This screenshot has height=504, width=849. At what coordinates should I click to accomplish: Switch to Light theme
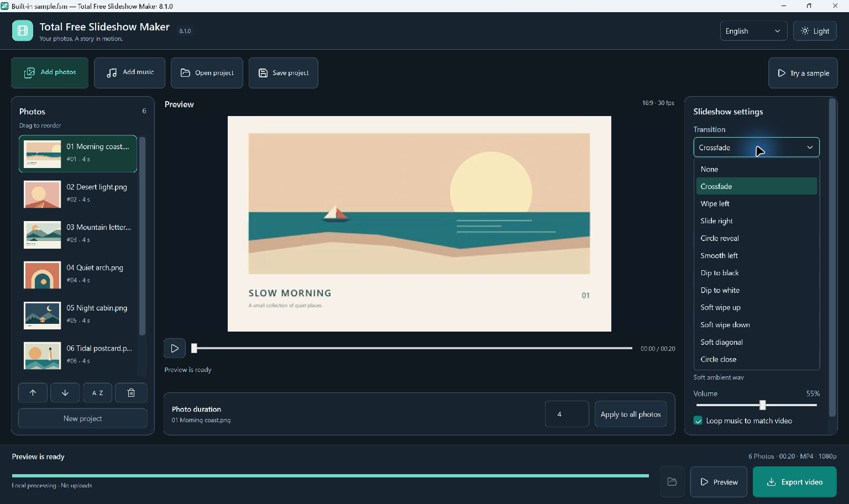click(x=815, y=31)
